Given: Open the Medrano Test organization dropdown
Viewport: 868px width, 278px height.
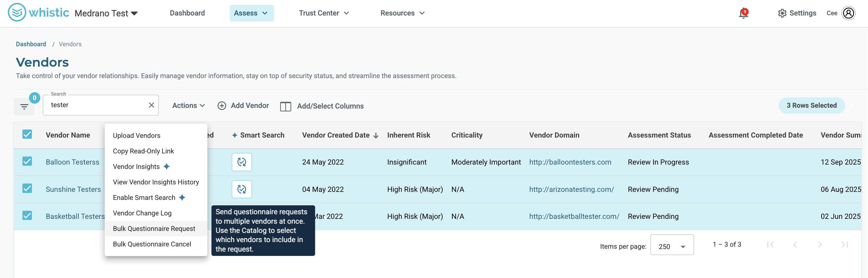Looking at the screenshot, I should (x=106, y=13).
